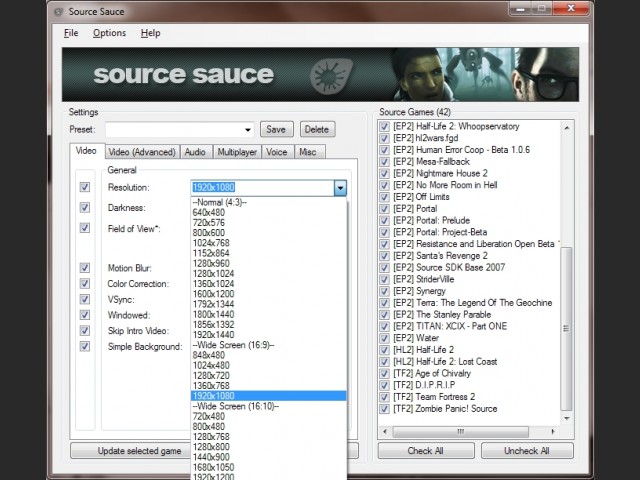Screen dimensions: 640x480
Task: Uncheck [EP2] Nightmare House 2 checkbox
Action: (384, 173)
